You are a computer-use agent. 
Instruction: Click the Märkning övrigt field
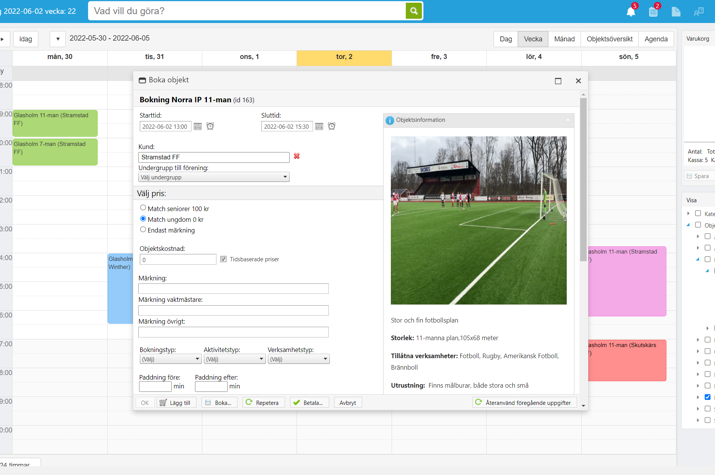pyautogui.click(x=233, y=332)
